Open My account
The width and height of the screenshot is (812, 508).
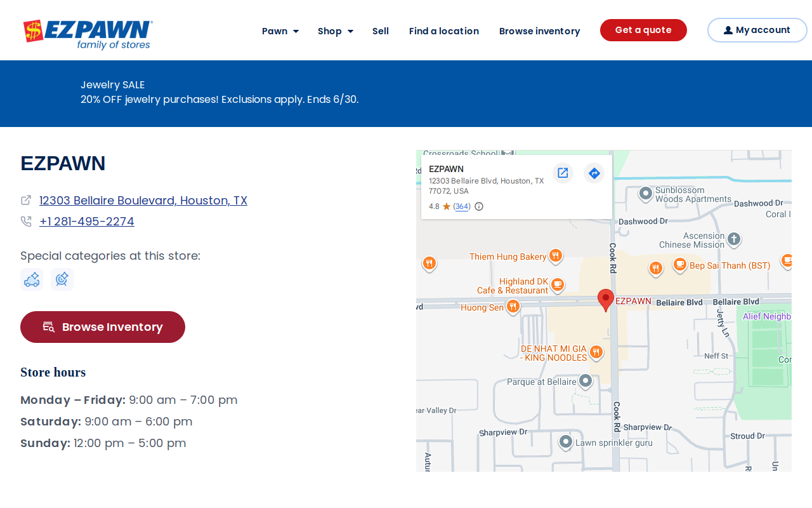point(757,30)
